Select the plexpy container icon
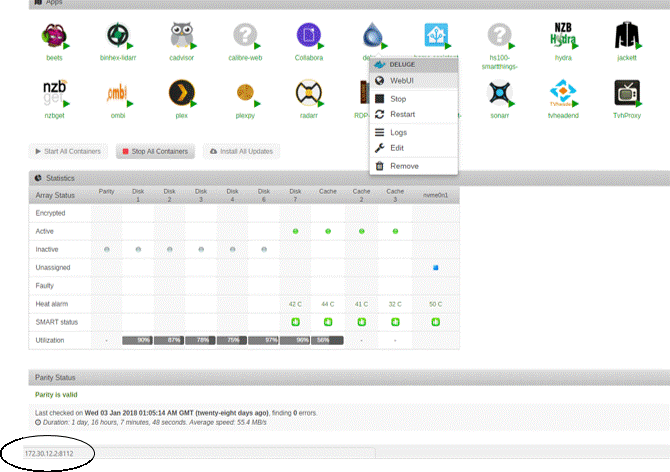The image size is (670, 472). [x=245, y=93]
